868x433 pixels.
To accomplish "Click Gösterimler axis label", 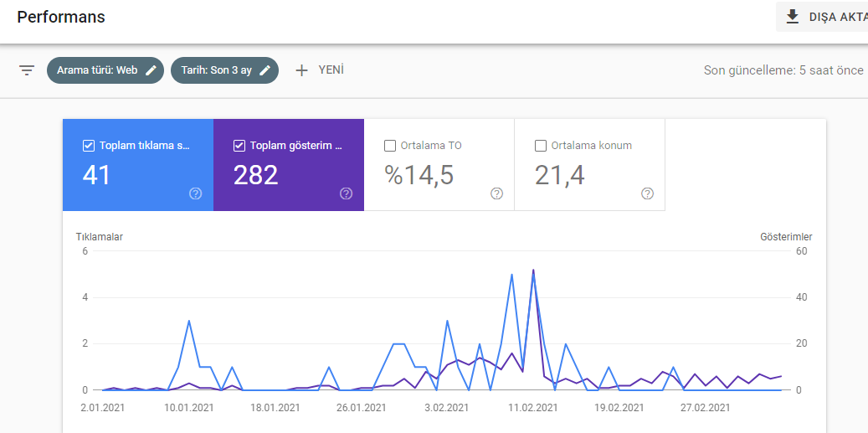I will point(786,236).
